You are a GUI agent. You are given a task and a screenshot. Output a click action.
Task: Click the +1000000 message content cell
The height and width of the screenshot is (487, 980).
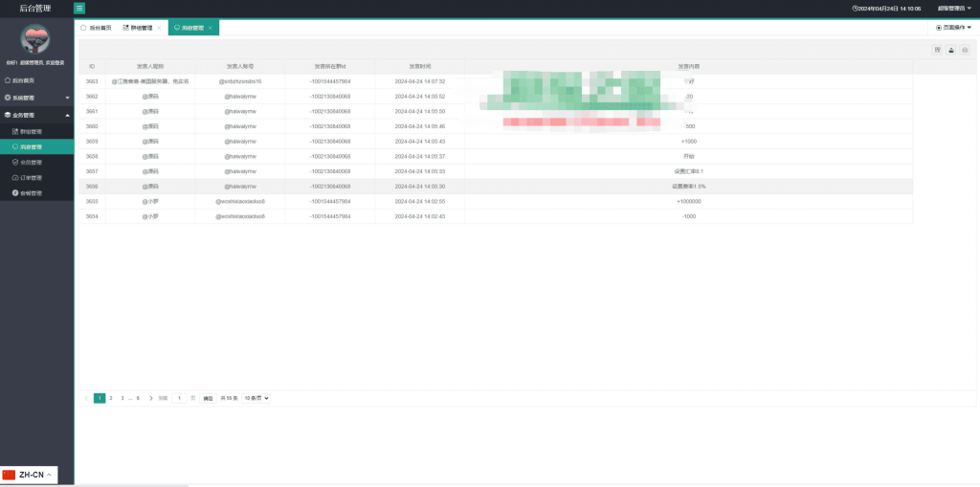tap(689, 201)
